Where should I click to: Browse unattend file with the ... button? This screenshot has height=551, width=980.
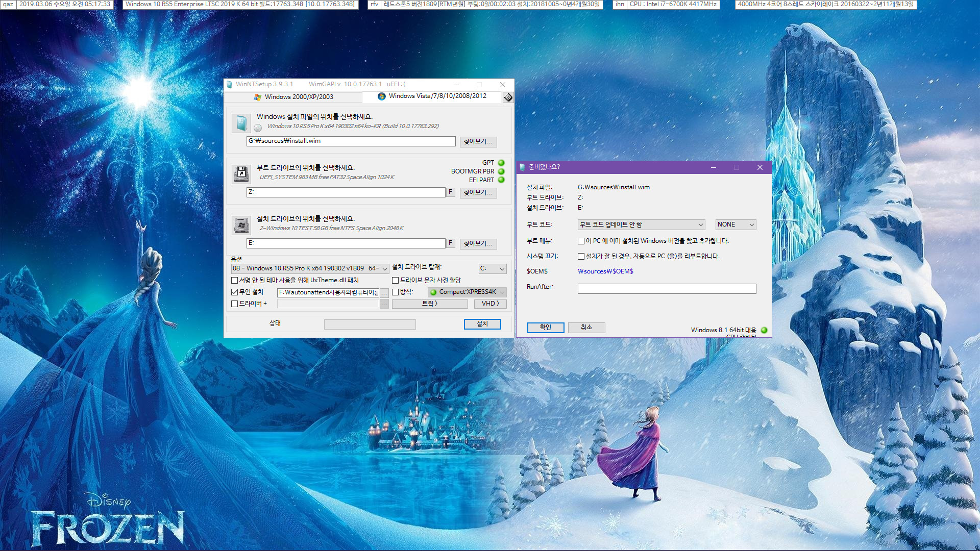(x=384, y=292)
